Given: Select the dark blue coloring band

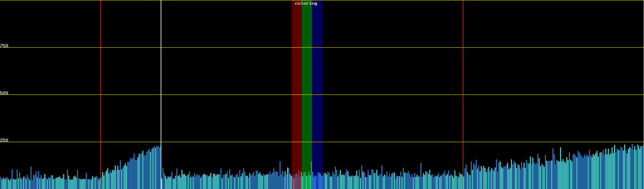Looking at the screenshot, I should tap(317, 79).
